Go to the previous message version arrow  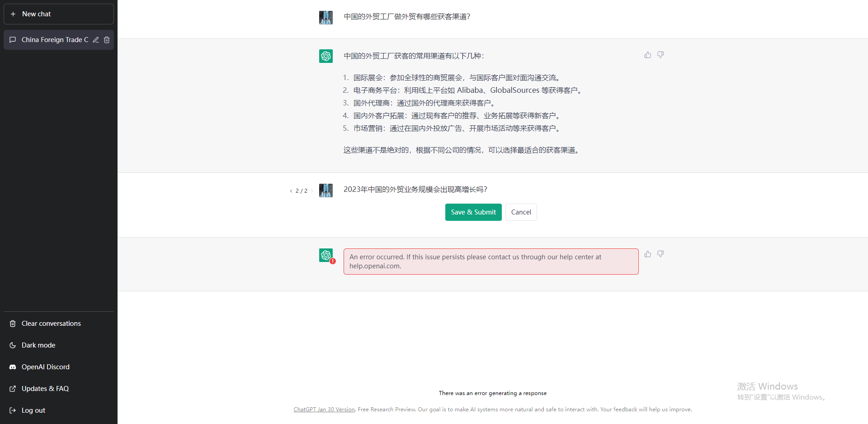click(x=291, y=191)
